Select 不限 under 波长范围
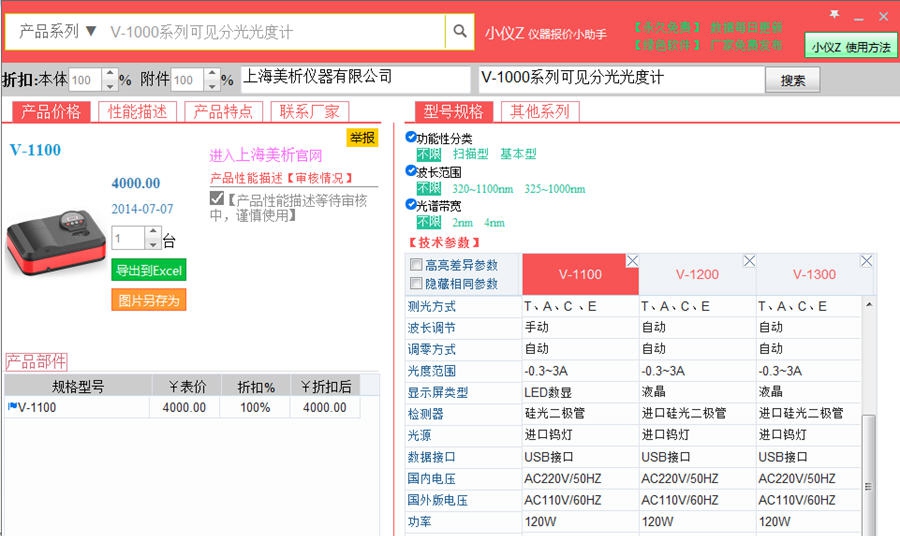The image size is (900, 536). (429, 188)
